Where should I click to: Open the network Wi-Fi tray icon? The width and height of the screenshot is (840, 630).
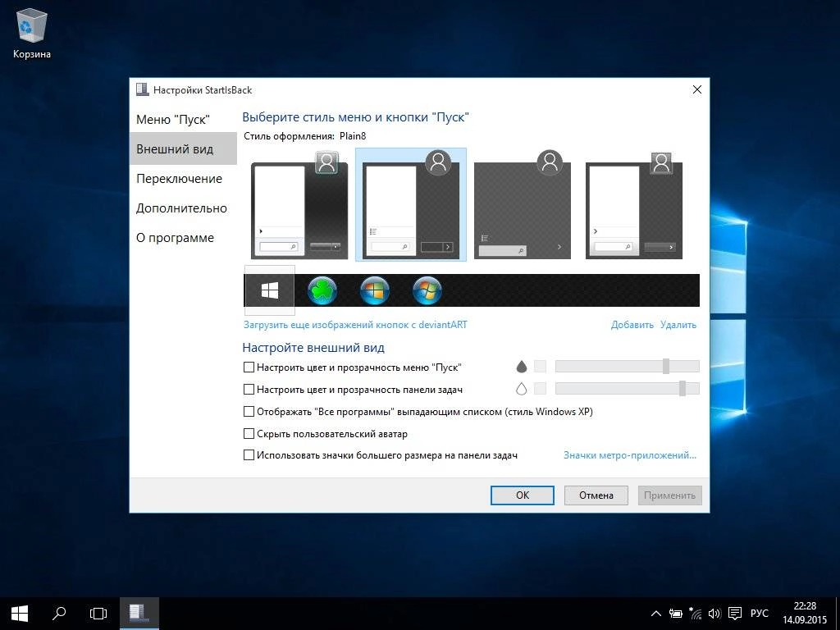point(696,614)
